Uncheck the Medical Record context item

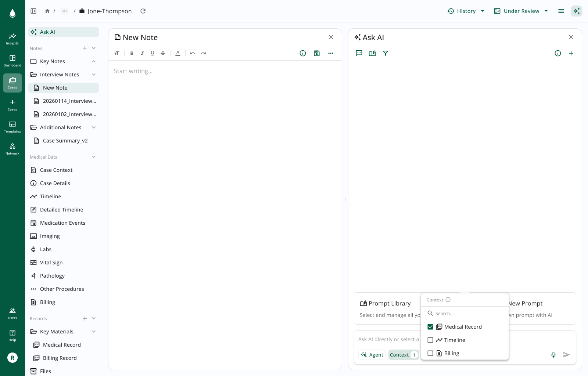[430, 326]
